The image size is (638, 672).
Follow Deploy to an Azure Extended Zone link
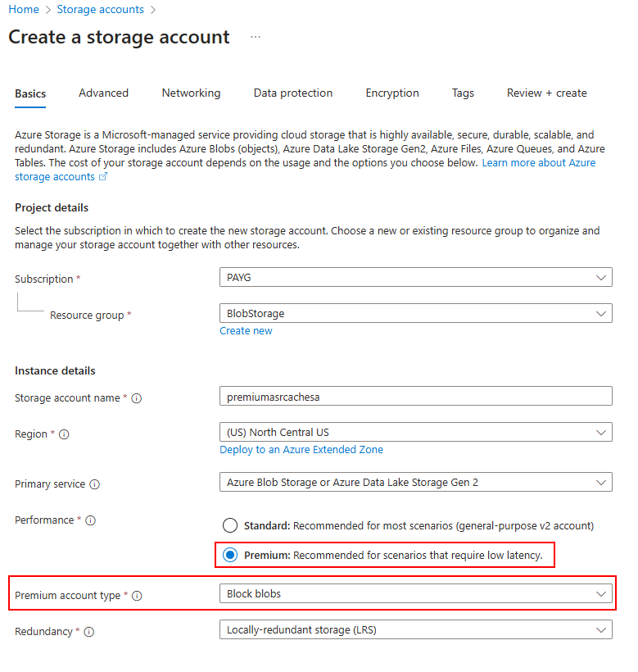[x=301, y=450]
